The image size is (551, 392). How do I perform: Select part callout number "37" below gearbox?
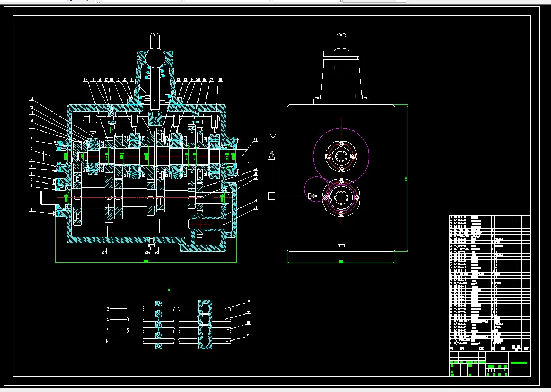pyautogui.click(x=104, y=252)
